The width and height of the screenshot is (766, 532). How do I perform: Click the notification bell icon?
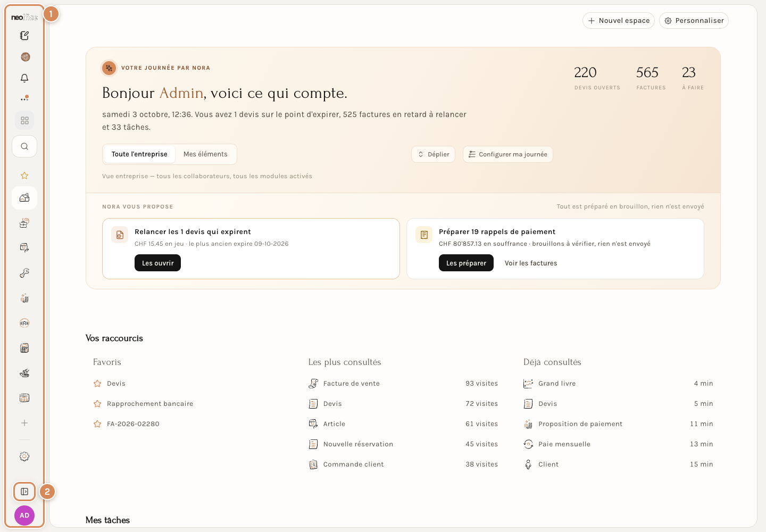24,78
